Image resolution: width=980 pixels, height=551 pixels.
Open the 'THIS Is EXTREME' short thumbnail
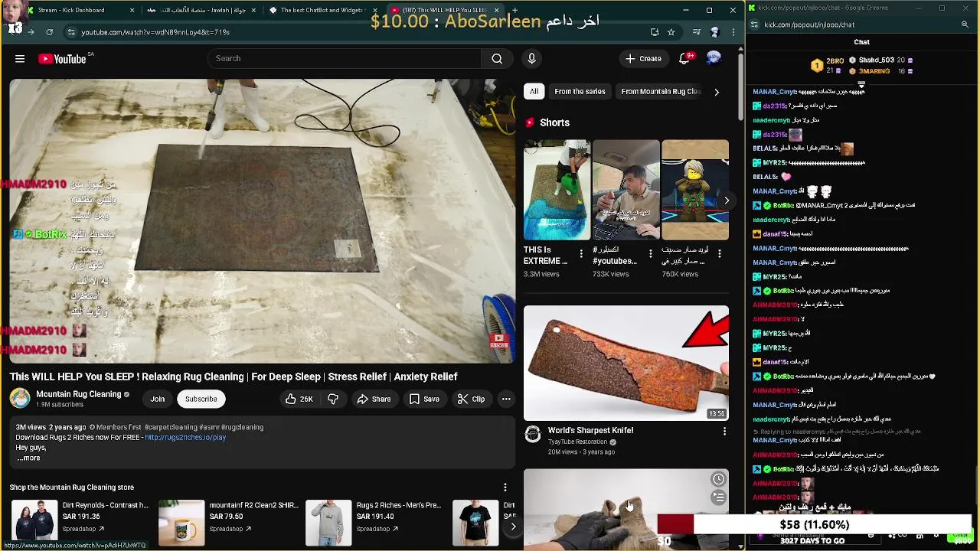click(x=557, y=190)
